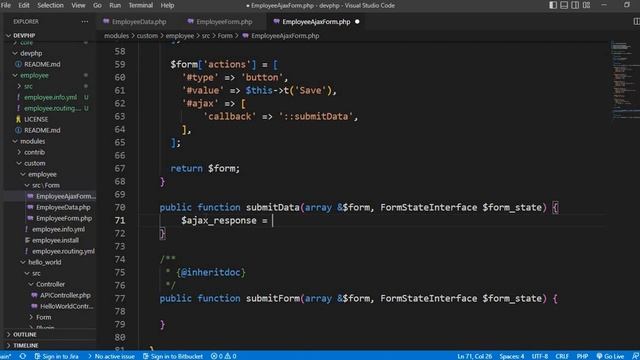
Task: Toggle bottom panel layout icon
Action: coord(564,5)
